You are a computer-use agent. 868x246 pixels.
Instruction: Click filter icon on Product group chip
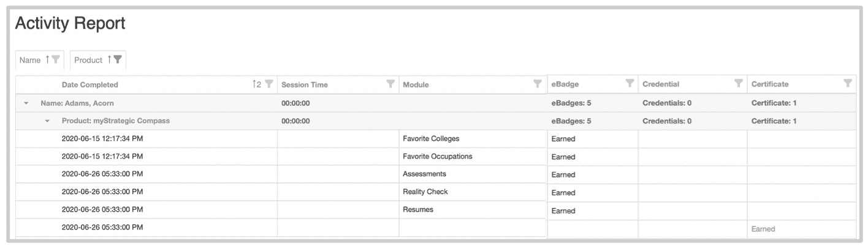click(117, 60)
